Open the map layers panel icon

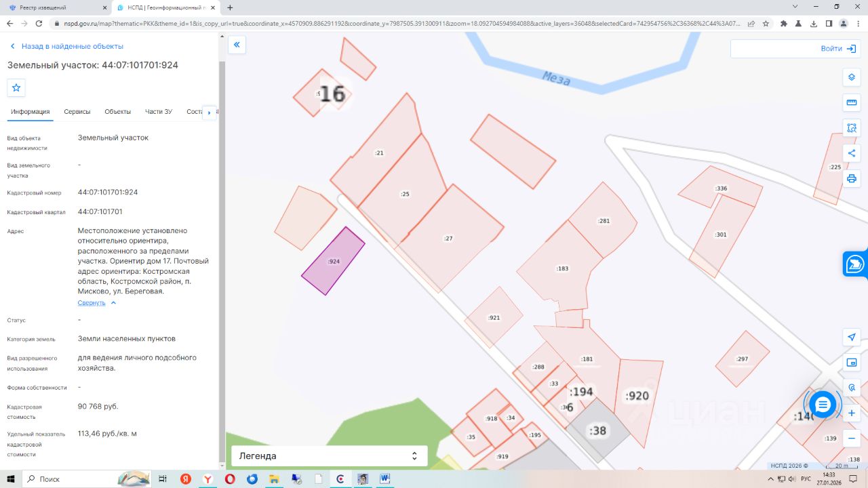coord(852,77)
